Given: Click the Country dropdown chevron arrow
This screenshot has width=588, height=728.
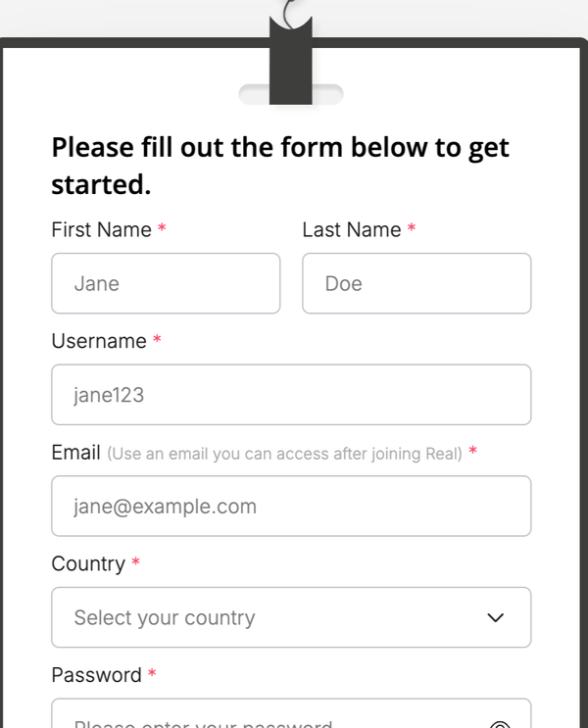Looking at the screenshot, I should pyautogui.click(x=496, y=617).
